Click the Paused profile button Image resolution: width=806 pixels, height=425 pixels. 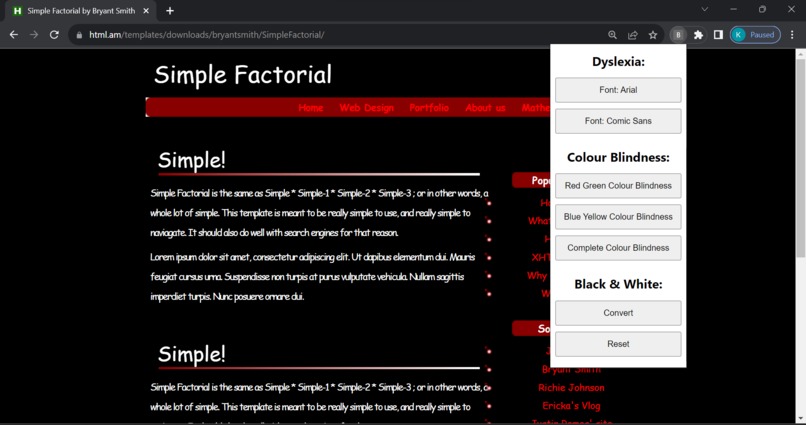pos(755,35)
